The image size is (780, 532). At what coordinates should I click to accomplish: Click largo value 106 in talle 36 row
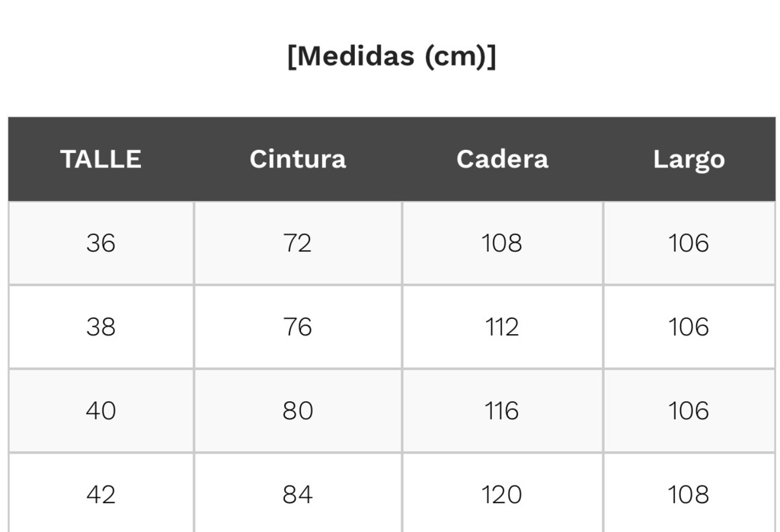[689, 243]
